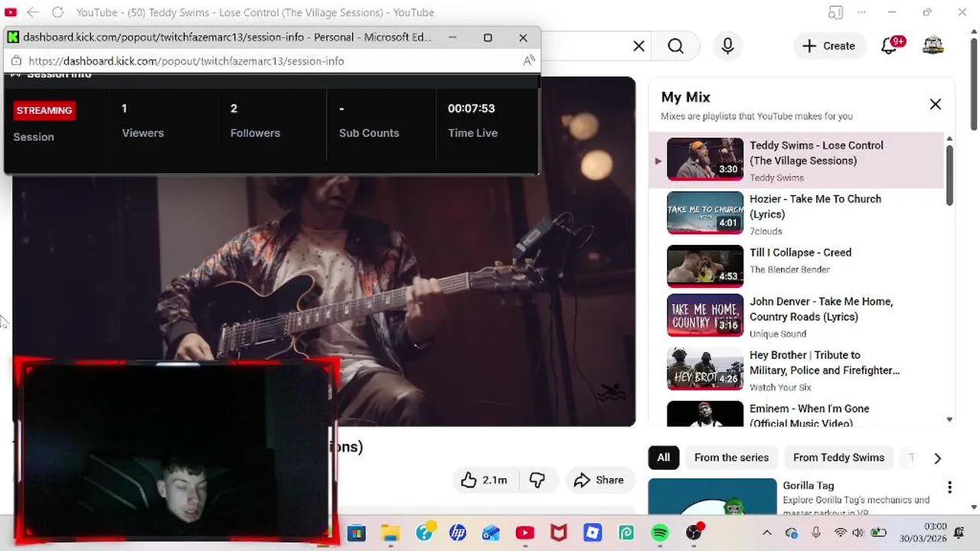980x551 pixels.
Task: Close the My Mix playlist panel
Action: [x=935, y=104]
